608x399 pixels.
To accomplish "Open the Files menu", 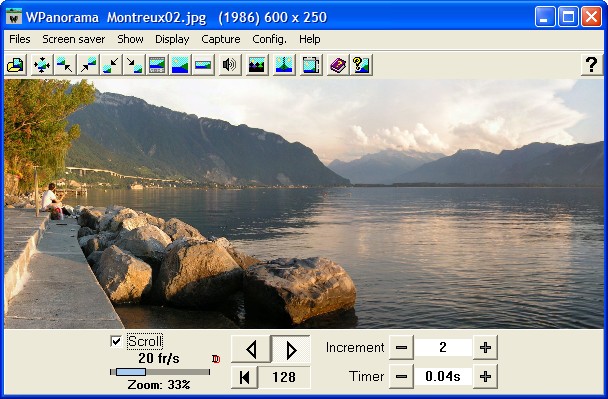I will [20, 39].
